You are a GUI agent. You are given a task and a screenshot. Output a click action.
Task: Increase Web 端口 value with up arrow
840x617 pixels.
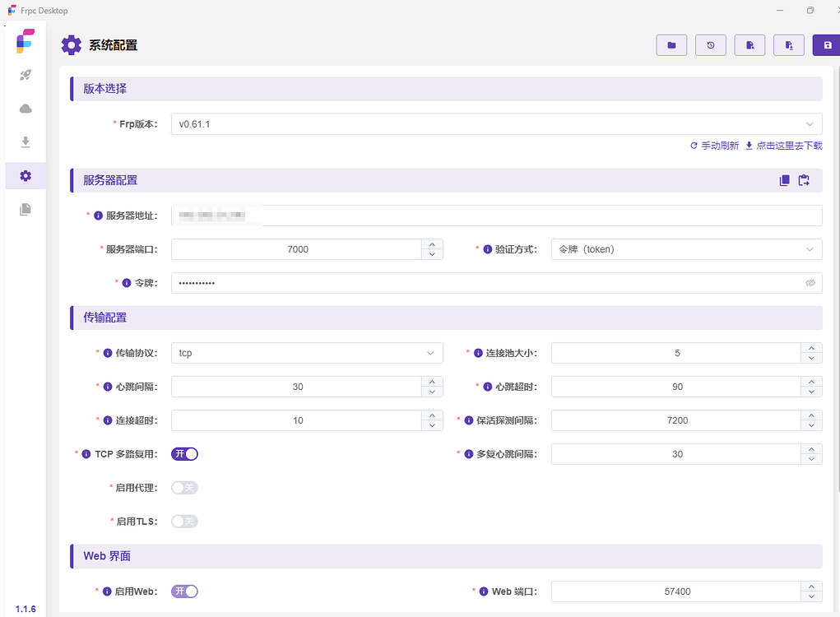coord(811,587)
